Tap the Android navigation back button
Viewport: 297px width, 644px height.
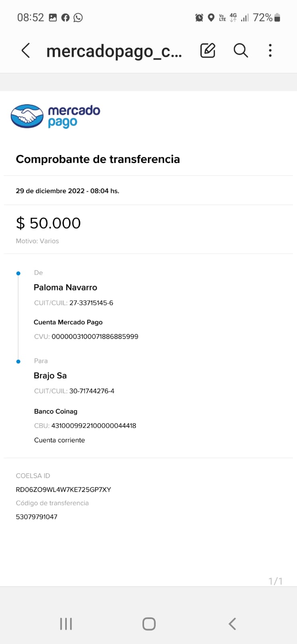click(x=232, y=624)
